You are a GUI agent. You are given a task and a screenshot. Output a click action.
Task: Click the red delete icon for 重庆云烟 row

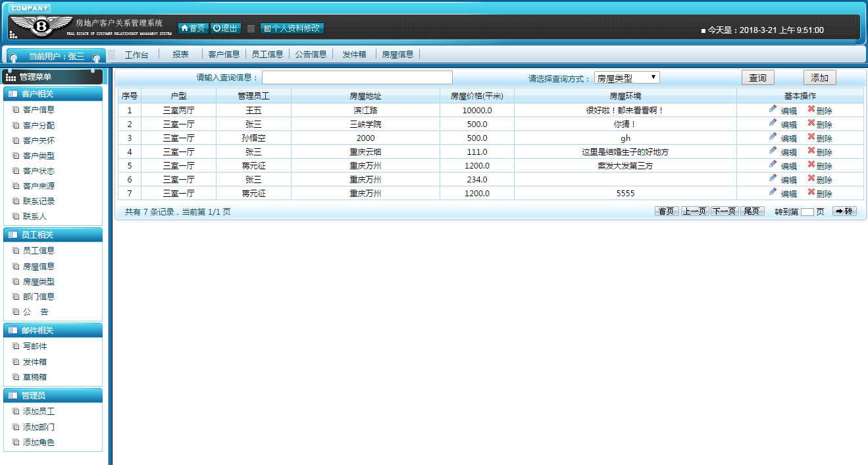811,151
